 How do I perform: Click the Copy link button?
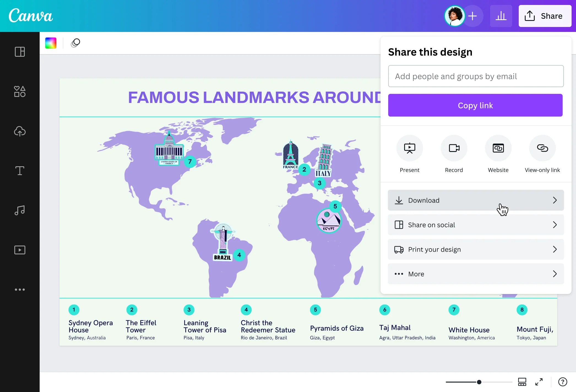475,105
